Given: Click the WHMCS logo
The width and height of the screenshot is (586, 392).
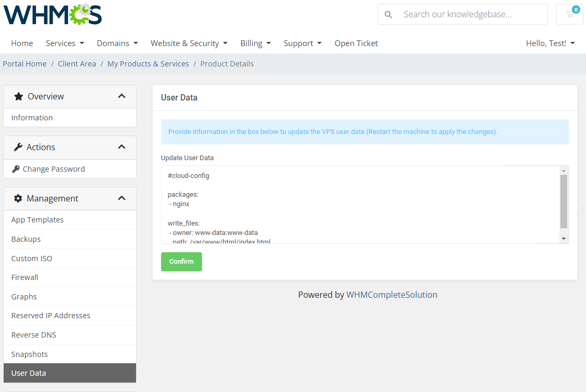Looking at the screenshot, I should (x=53, y=15).
